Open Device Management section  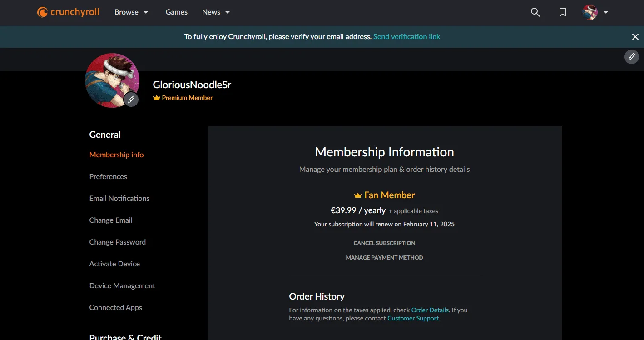coord(122,285)
